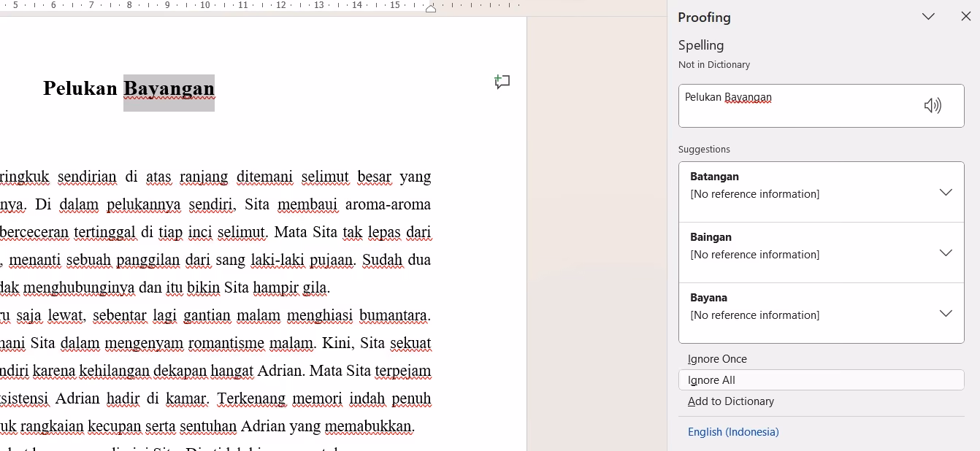The height and width of the screenshot is (451, 980).
Task: Expand options for the Batangan suggestion
Action: pos(946,193)
